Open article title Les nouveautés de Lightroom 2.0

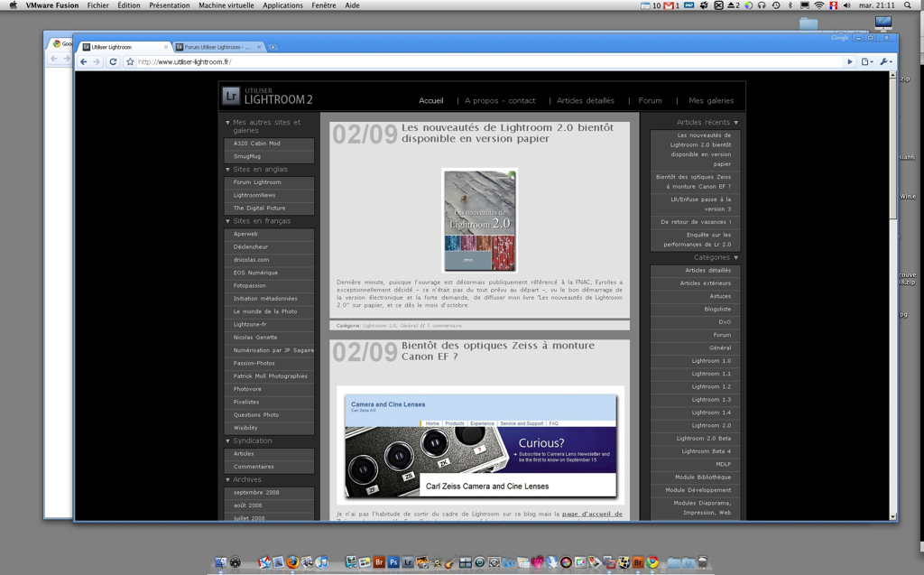click(x=507, y=134)
